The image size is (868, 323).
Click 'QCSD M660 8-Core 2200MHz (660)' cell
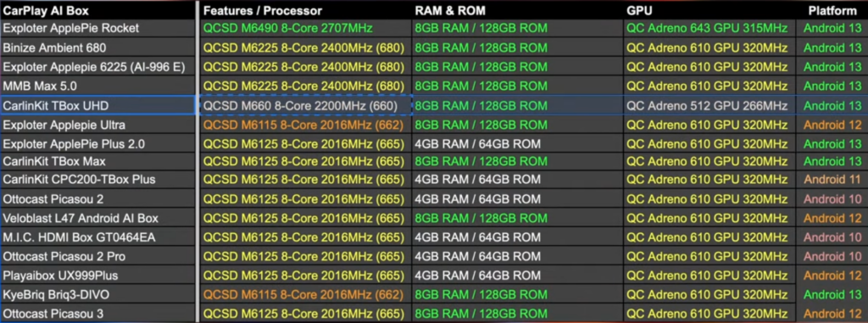pyautogui.click(x=305, y=105)
